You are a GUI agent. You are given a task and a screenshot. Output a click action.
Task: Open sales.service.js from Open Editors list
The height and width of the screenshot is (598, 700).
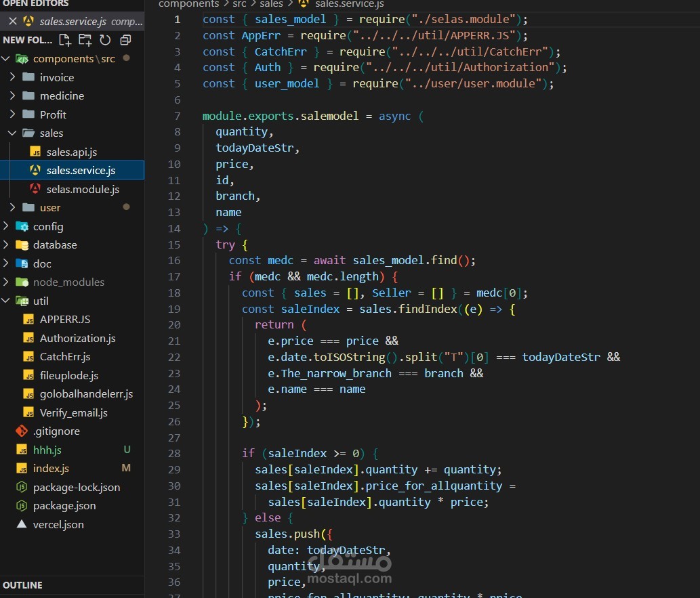click(72, 22)
